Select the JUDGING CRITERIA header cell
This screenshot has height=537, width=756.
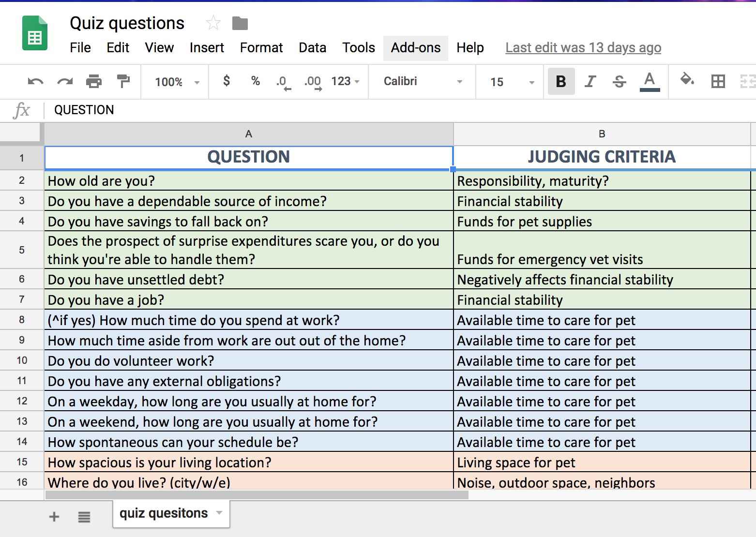click(602, 157)
